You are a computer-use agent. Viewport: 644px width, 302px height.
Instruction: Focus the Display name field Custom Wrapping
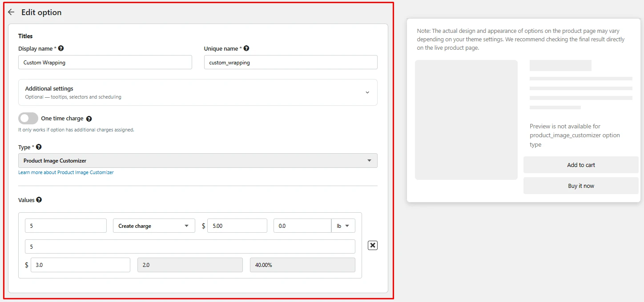coord(105,62)
